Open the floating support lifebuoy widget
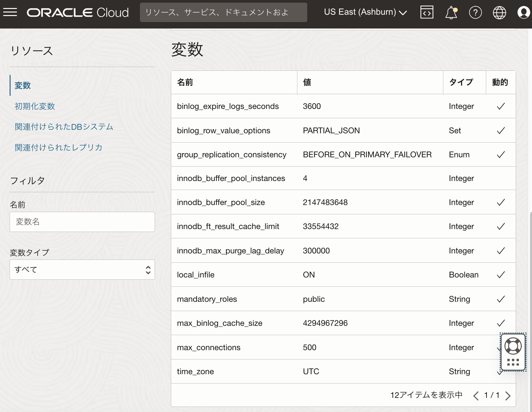The width and height of the screenshot is (532, 412). click(x=513, y=346)
